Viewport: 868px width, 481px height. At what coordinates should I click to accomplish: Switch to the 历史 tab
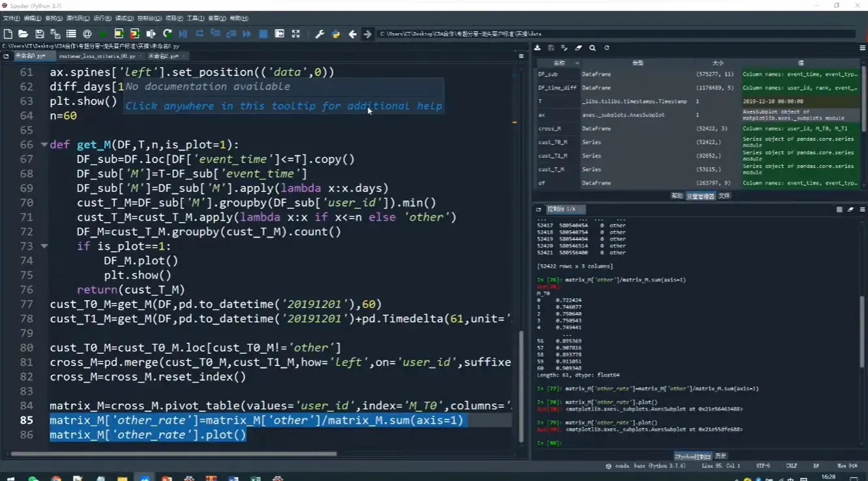pyautogui.click(x=721, y=456)
